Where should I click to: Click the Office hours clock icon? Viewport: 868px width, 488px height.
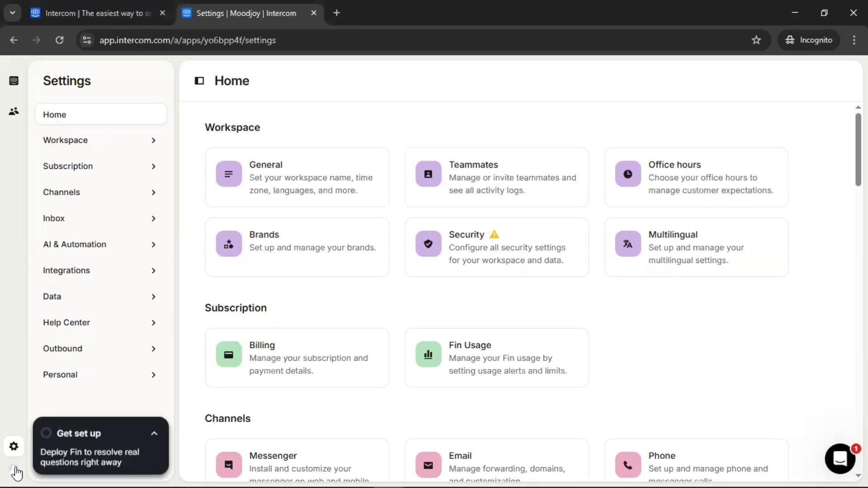click(x=627, y=174)
